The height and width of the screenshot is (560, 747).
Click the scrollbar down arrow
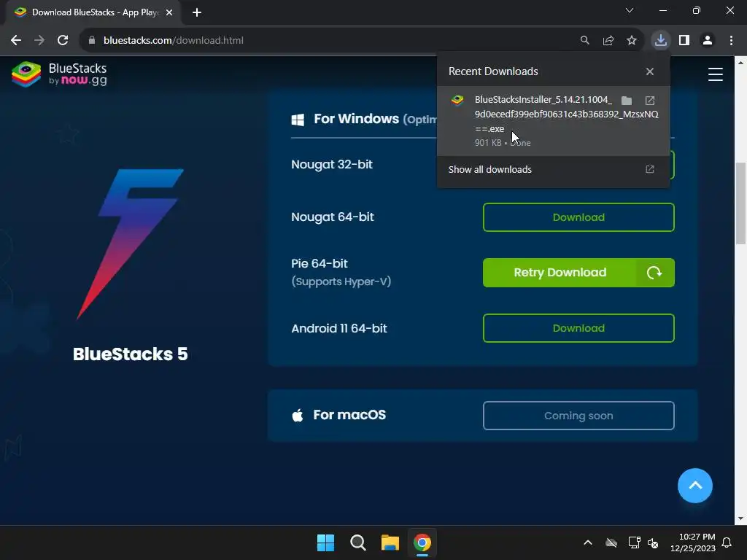click(x=740, y=518)
